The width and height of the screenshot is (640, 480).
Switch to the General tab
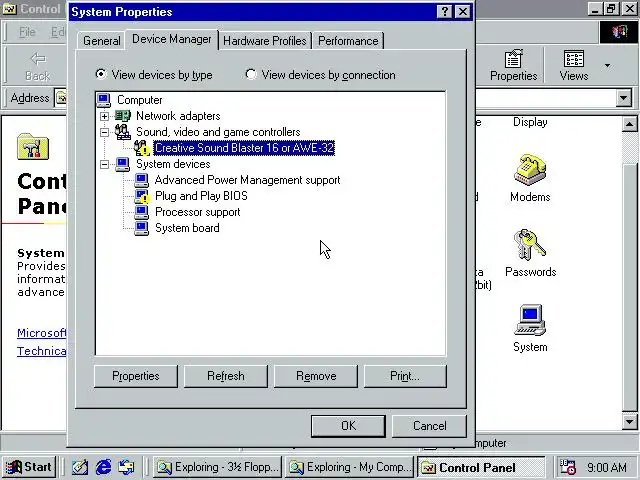pos(101,41)
